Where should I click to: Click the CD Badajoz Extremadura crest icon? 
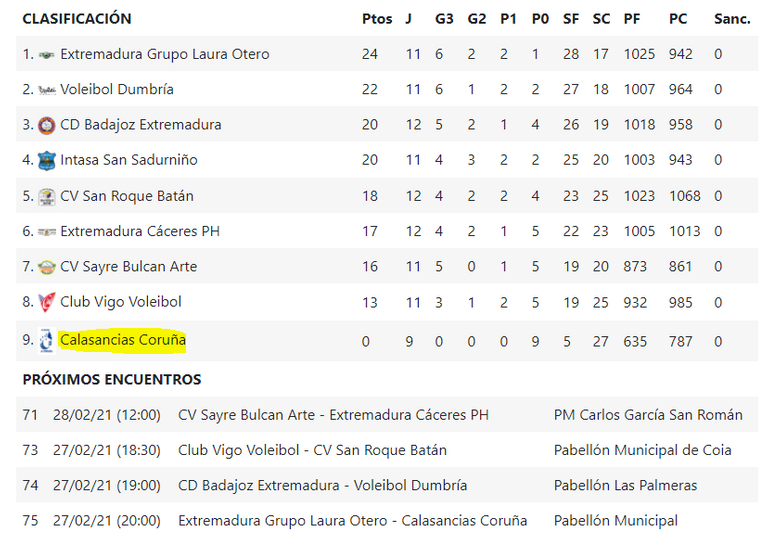47,125
